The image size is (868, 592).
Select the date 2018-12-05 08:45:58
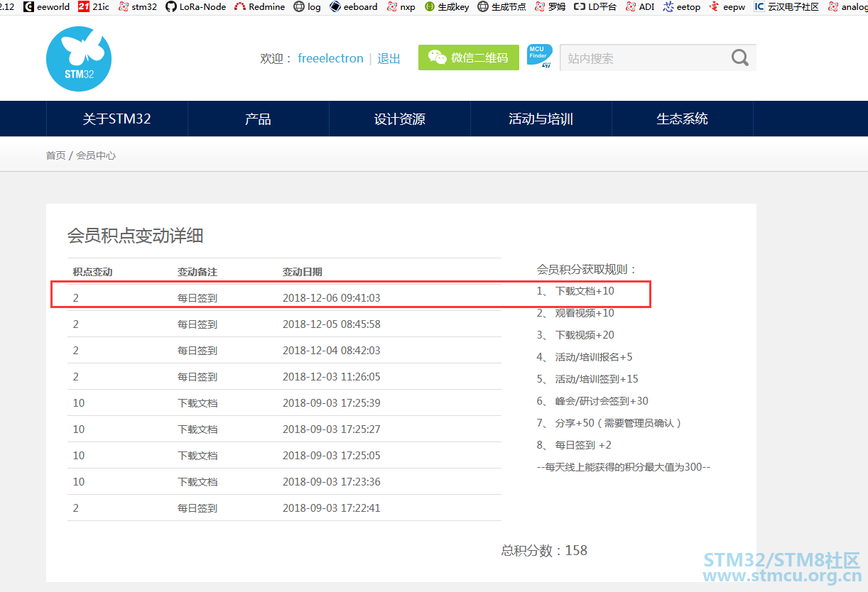pyautogui.click(x=332, y=324)
